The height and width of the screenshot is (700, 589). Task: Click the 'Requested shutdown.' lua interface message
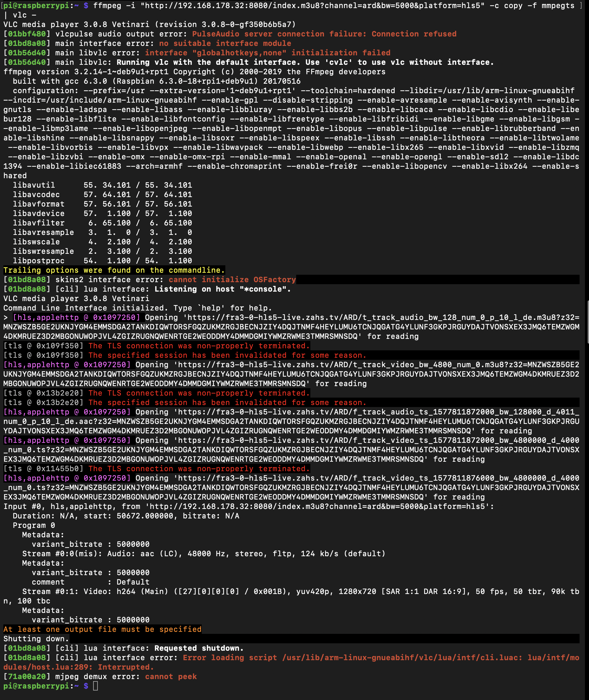(199, 648)
